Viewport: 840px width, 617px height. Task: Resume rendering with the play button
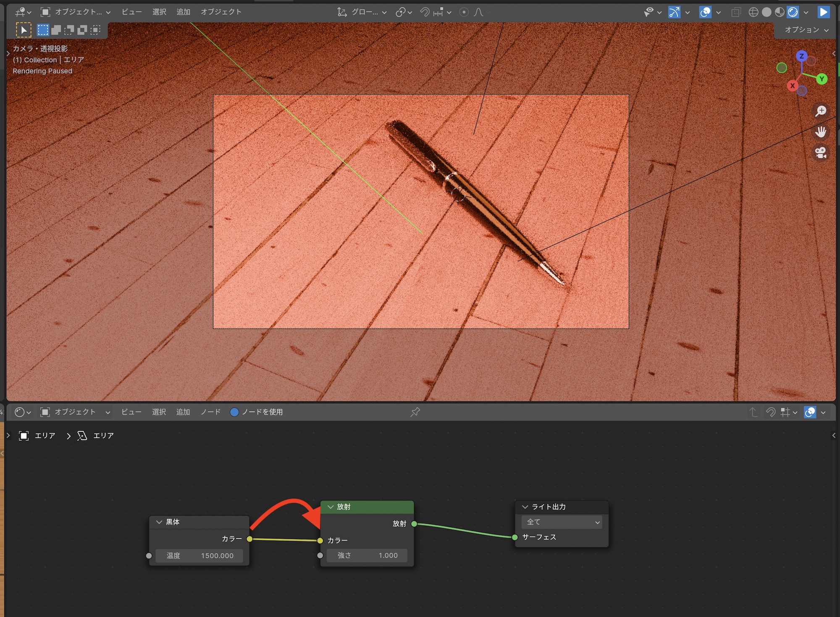[x=823, y=12]
